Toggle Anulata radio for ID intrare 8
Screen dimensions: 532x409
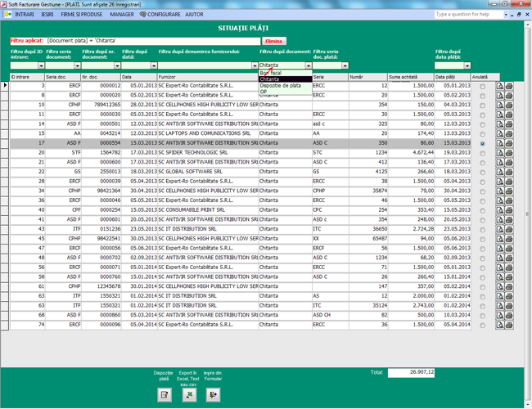click(x=482, y=96)
